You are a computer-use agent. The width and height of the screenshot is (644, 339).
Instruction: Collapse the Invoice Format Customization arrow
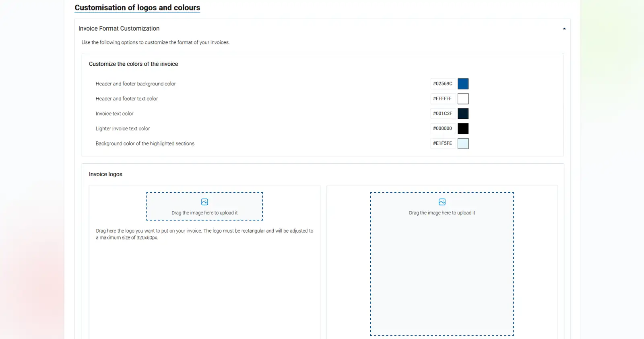click(x=564, y=29)
